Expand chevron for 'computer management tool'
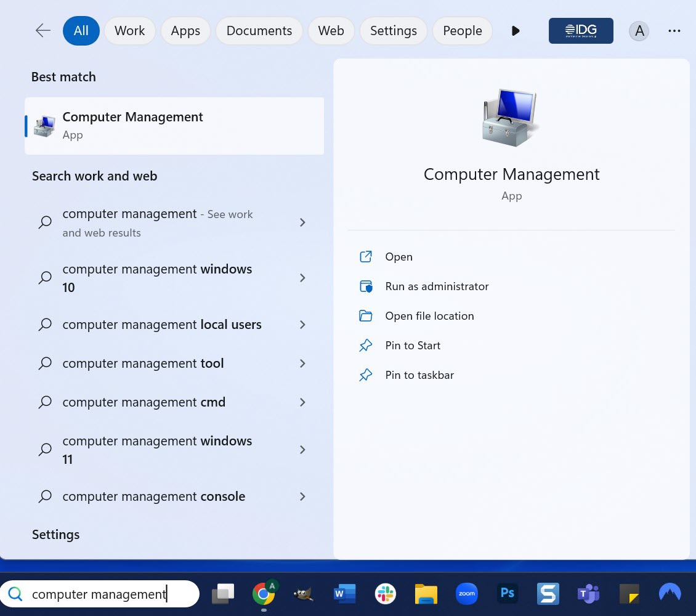Viewport: 696px width, 616px height. (302, 363)
